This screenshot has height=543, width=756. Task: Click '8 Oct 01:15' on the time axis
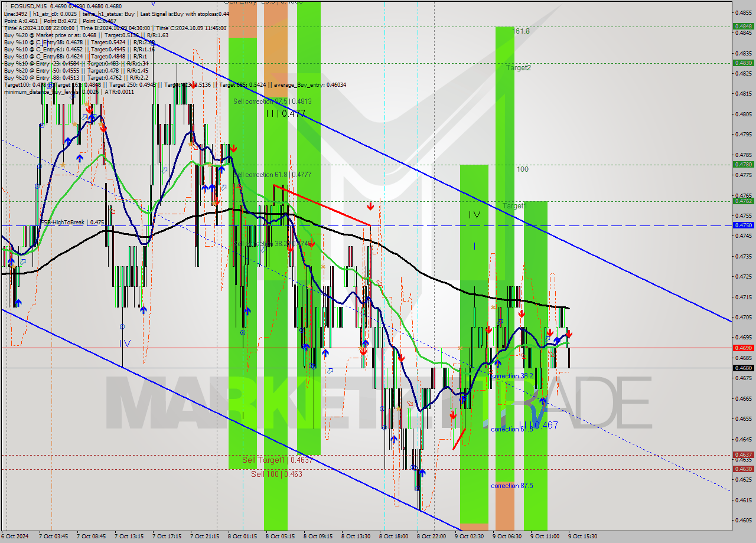click(242, 537)
